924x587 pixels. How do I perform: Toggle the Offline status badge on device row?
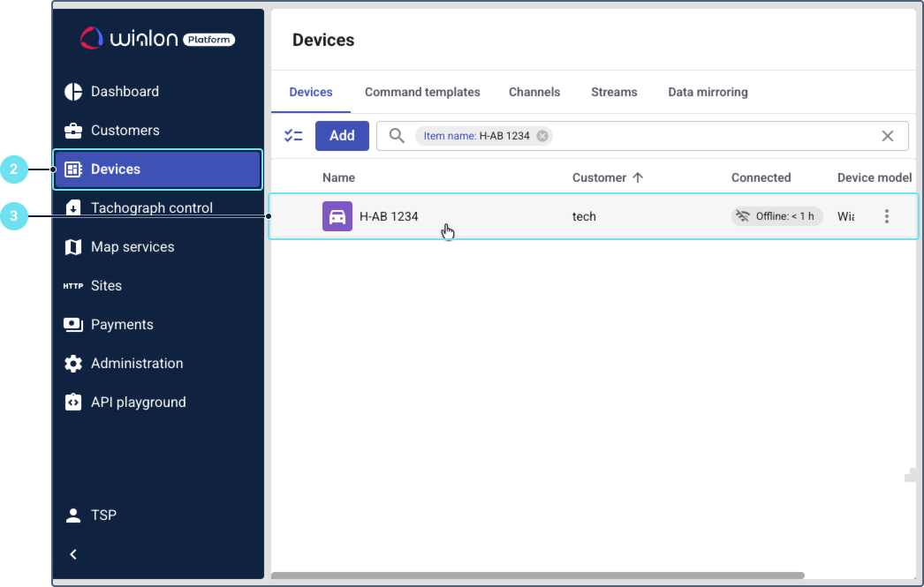[x=776, y=215]
